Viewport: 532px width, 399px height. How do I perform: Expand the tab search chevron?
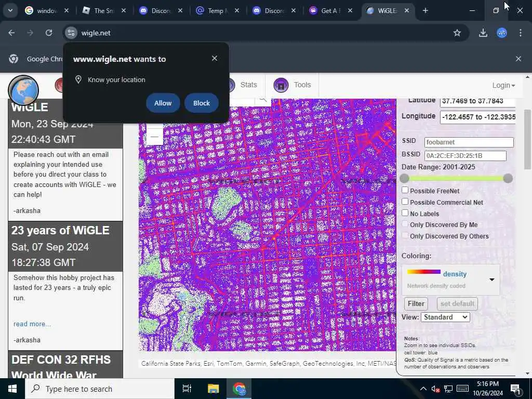point(10,10)
